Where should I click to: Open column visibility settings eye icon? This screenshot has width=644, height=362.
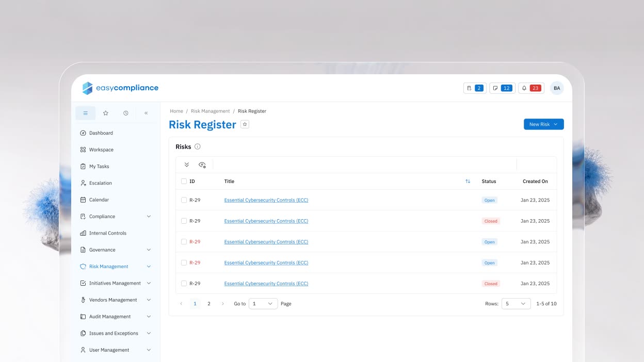click(x=202, y=164)
